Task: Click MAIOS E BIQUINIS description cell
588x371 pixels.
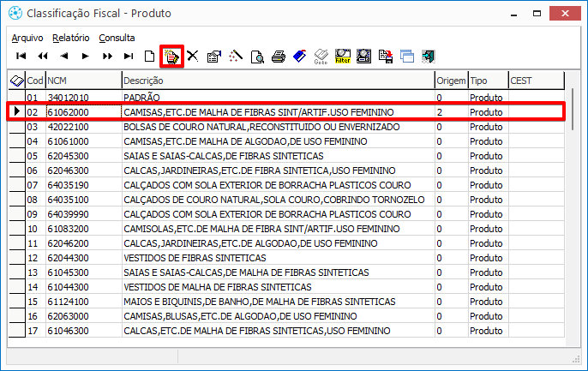Action: coord(279,302)
